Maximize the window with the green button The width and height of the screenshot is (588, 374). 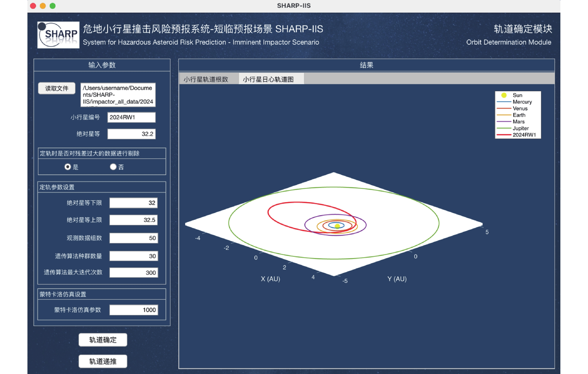coord(52,6)
